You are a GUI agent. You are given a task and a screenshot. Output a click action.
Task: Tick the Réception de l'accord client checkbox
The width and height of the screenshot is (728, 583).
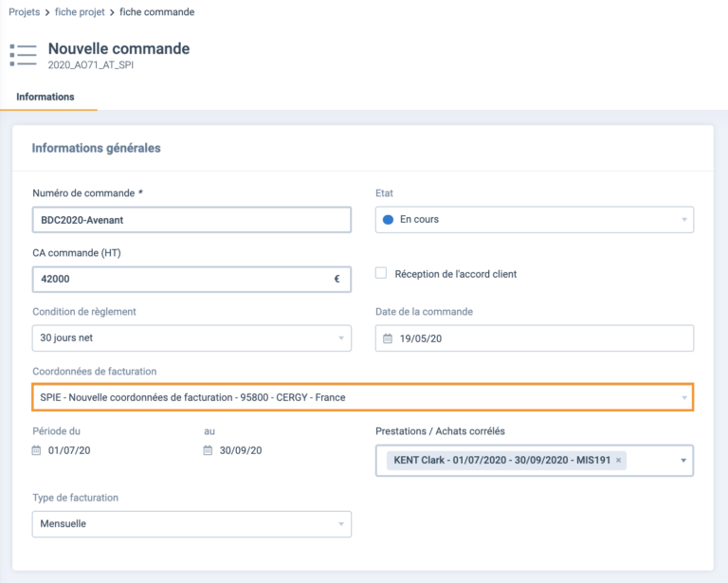[381, 273]
